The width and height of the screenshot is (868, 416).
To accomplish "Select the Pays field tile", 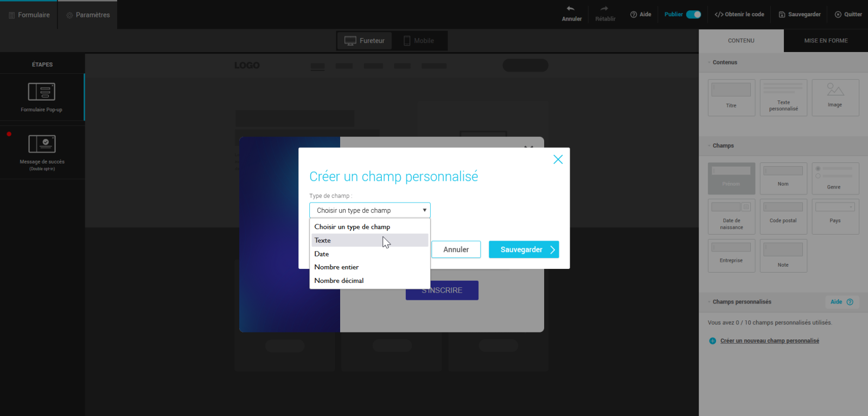I will 835,217.
